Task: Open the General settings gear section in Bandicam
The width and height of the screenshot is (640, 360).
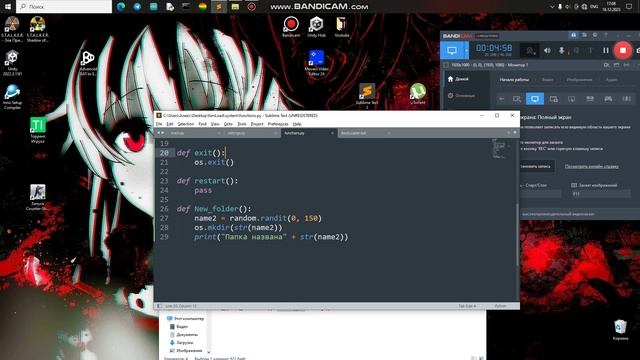Action: click(x=461, y=96)
